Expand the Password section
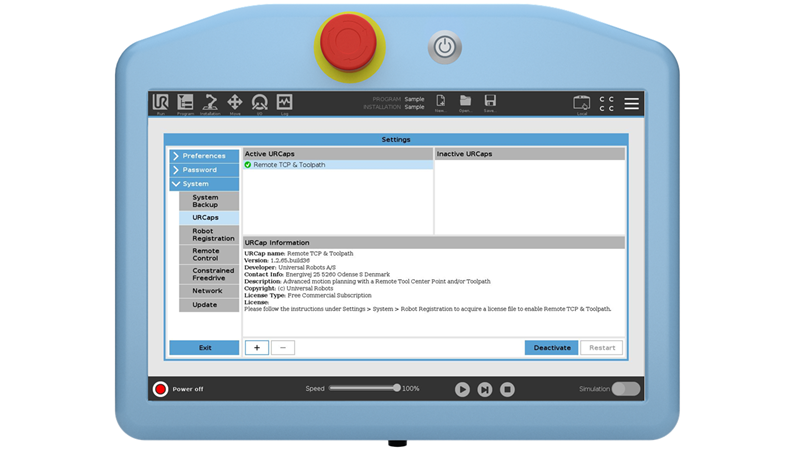 click(x=204, y=170)
